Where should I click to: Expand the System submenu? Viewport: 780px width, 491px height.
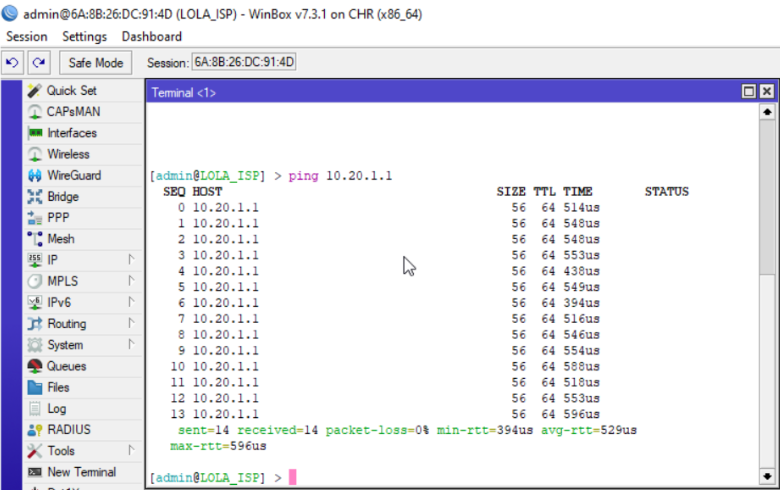click(80, 345)
